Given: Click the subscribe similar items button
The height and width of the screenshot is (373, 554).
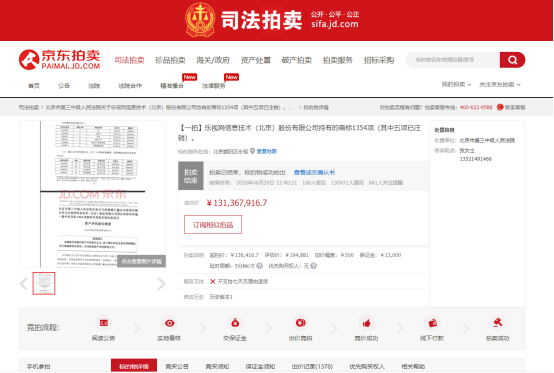Looking at the screenshot, I should [213, 225].
